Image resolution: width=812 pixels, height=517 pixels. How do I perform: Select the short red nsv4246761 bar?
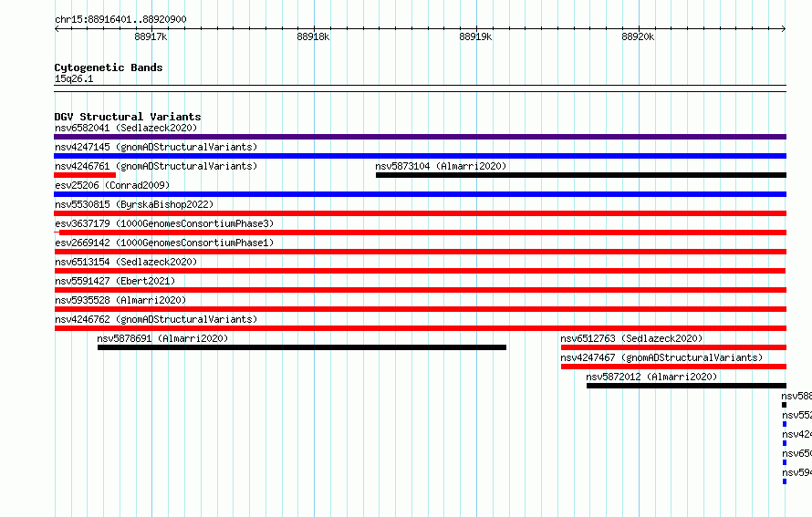click(x=85, y=175)
